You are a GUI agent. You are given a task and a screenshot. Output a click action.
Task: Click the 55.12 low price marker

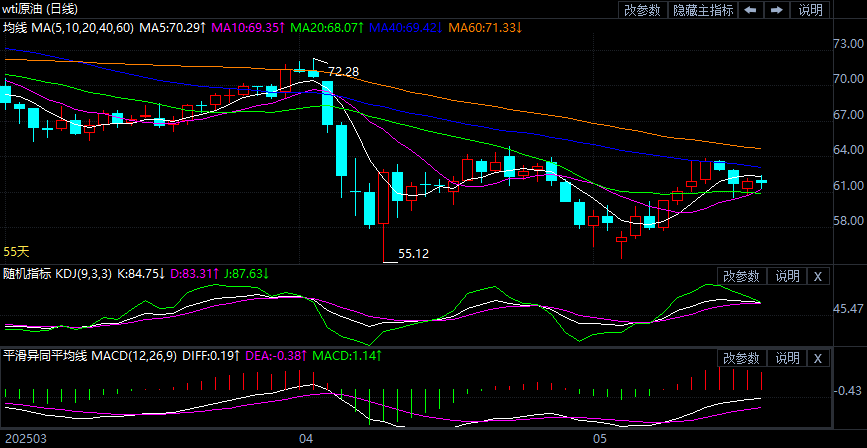pyautogui.click(x=413, y=254)
